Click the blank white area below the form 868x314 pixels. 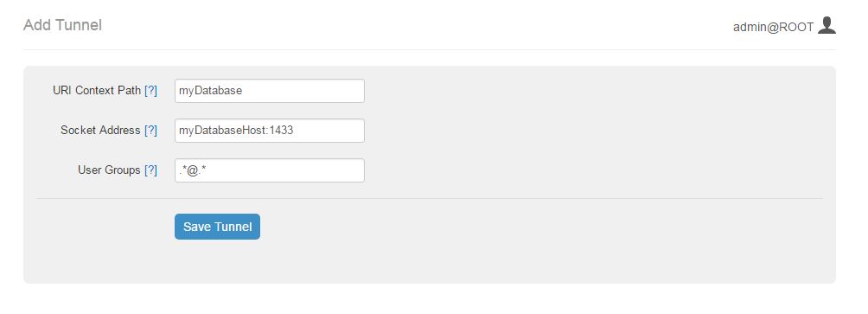point(430,299)
